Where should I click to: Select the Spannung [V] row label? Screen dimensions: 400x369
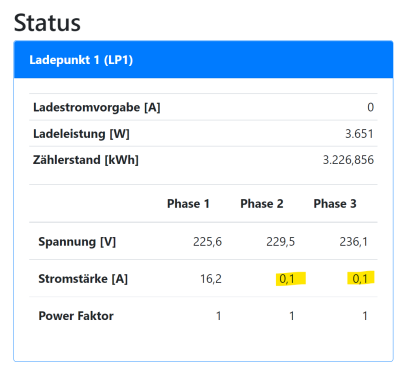click(77, 241)
